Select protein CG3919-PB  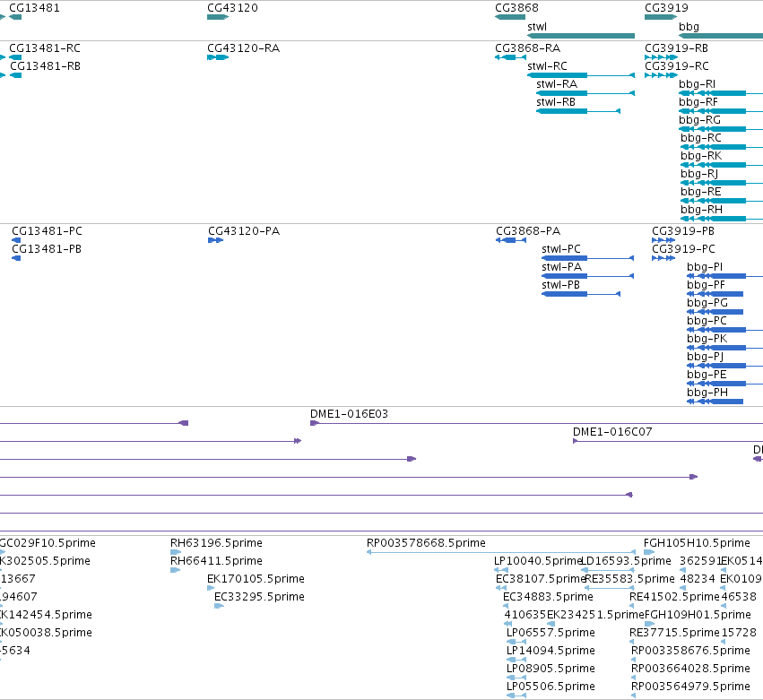683,231
